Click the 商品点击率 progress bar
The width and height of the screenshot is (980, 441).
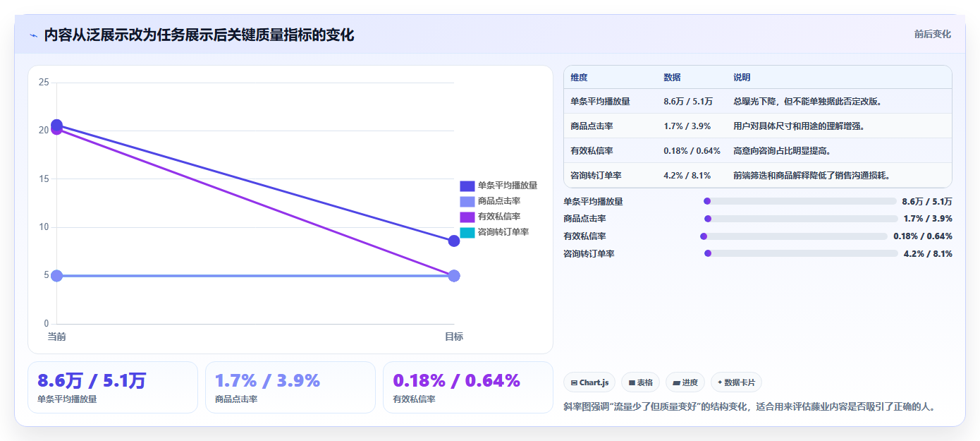tap(800, 219)
